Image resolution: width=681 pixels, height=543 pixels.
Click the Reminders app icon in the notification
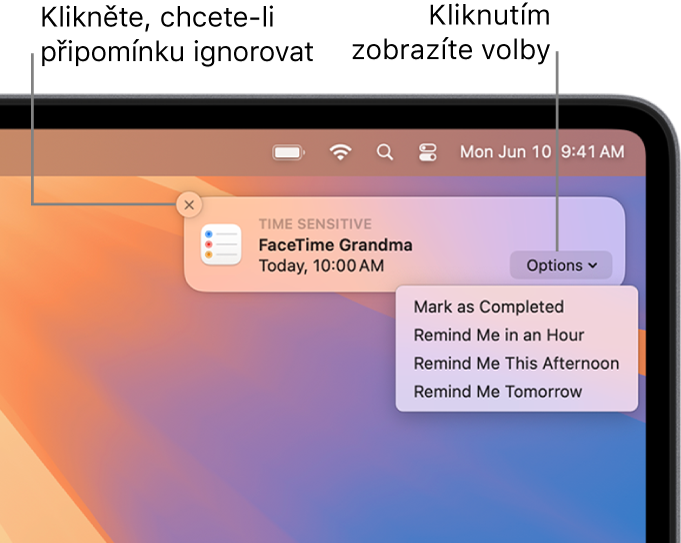click(x=221, y=245)
